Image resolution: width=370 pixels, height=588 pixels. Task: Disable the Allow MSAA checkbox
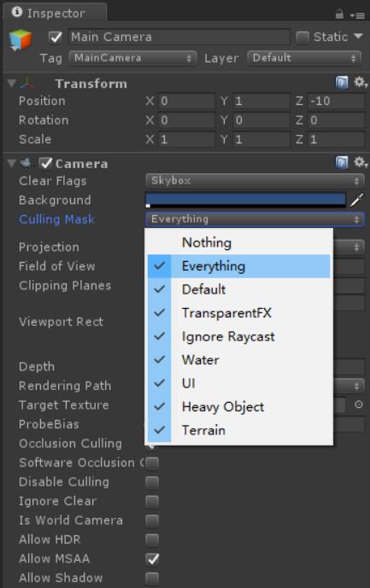tap(152, 559)
